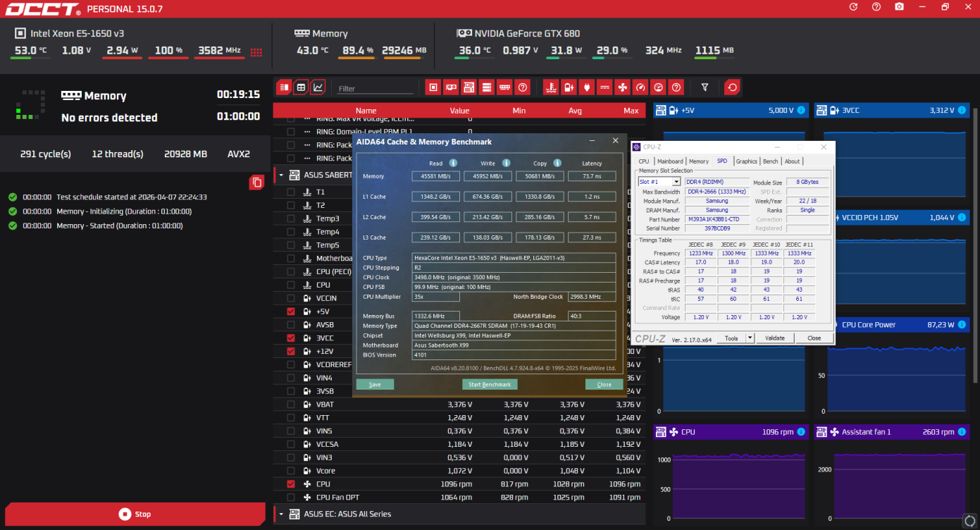Viewport: 980px width, 530px height.
Task: Show info for the Assistant fan 1 graph
Action: pyautogui.click(x=962, y=432)
